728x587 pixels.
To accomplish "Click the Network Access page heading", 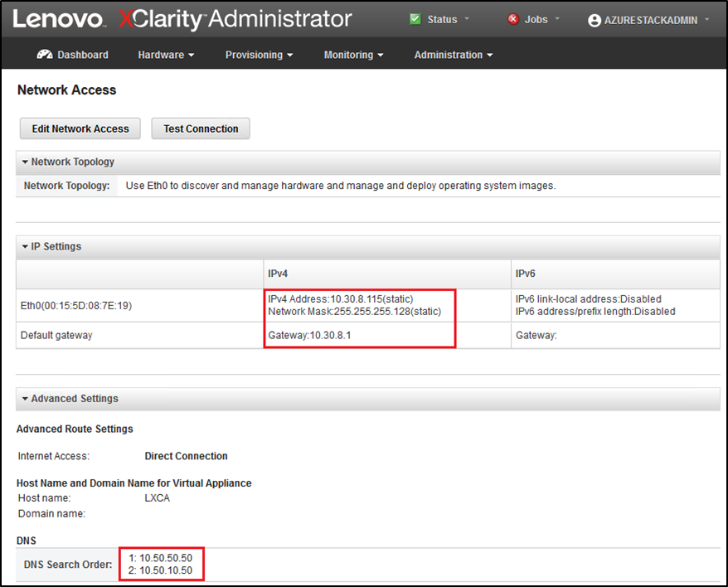I will click(67, 90).
